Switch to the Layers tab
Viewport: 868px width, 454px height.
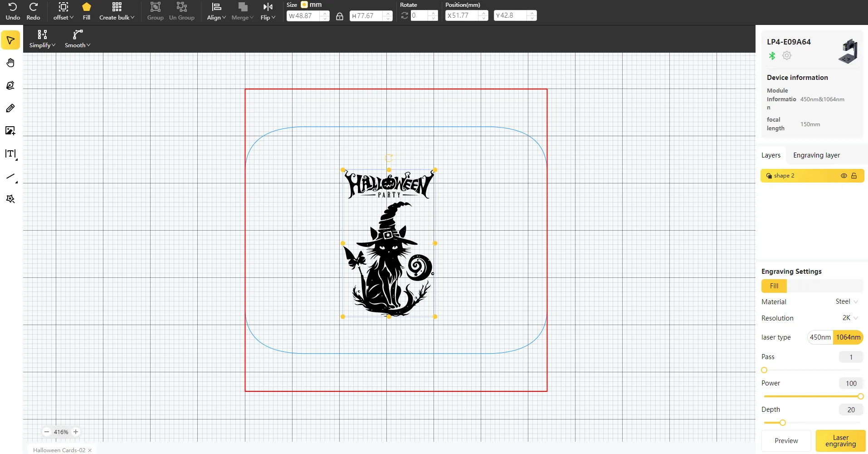[771, 155]
